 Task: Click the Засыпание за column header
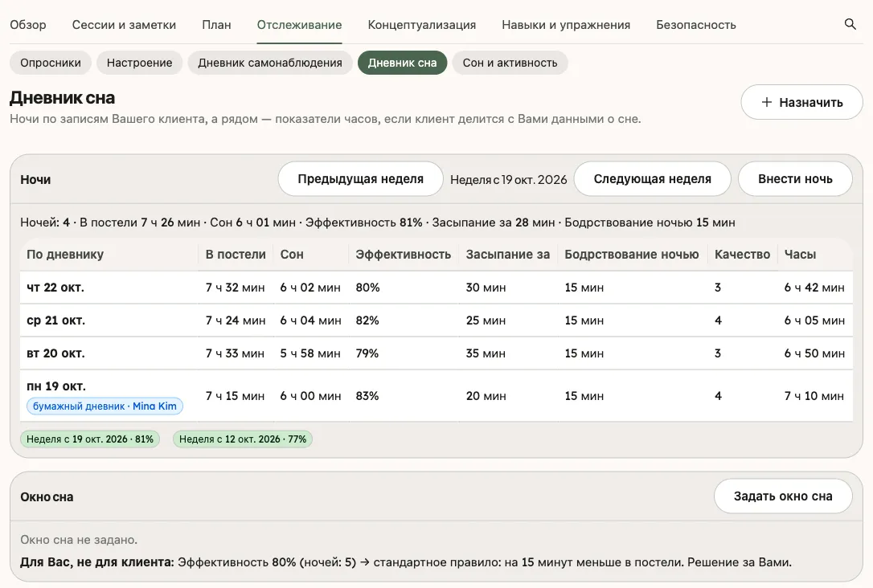tap(508, 254)
